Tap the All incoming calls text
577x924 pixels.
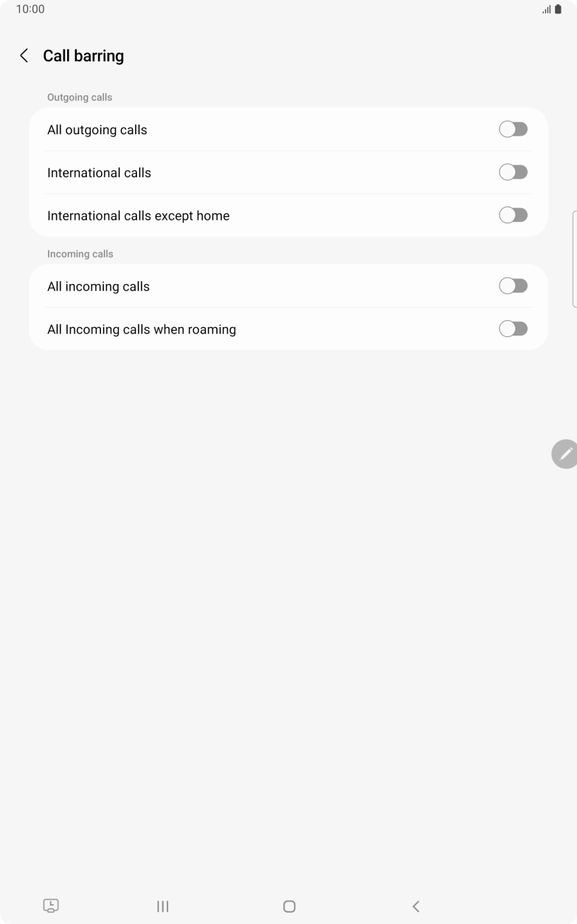click(x=99, y=287)
